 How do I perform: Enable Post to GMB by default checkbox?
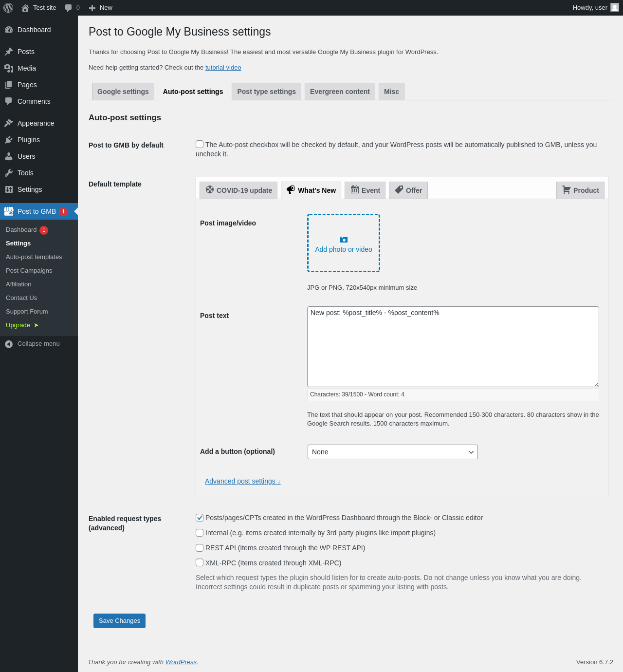click(200, 144)
